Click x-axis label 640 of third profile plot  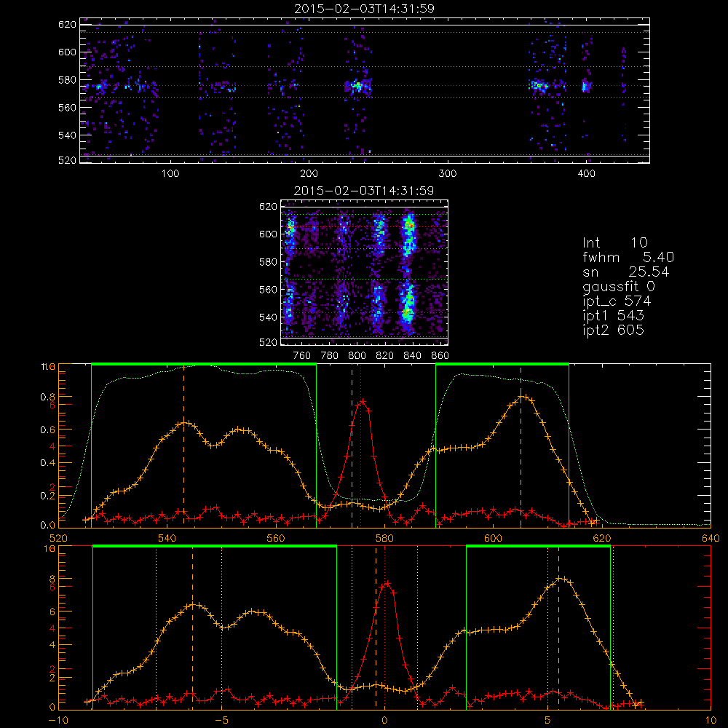[x=711, y=539]
